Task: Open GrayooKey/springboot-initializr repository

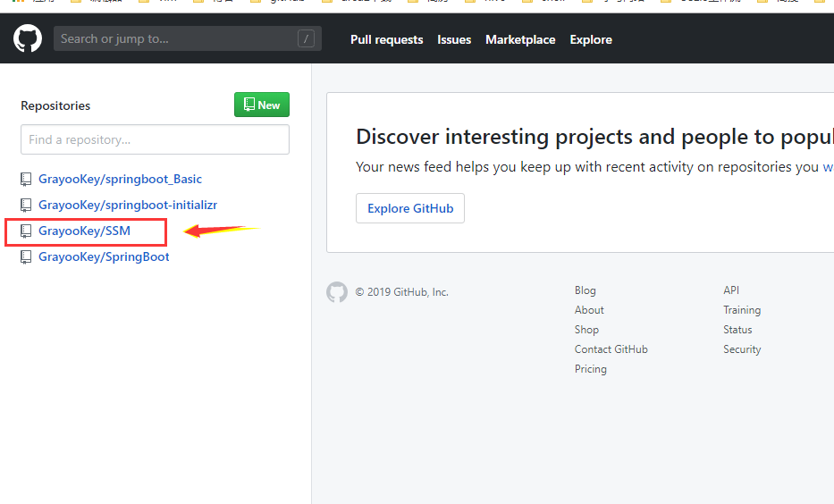Action: coord(128,205)
